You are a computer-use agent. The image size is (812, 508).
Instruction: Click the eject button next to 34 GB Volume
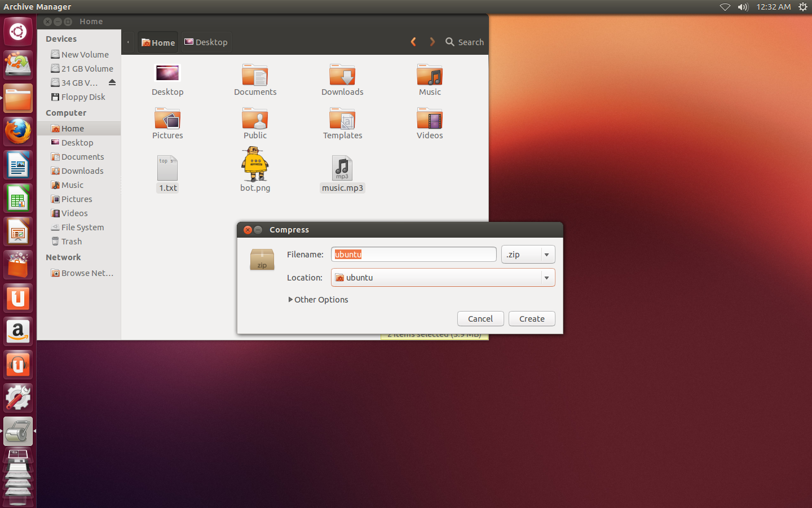(112, 82)
